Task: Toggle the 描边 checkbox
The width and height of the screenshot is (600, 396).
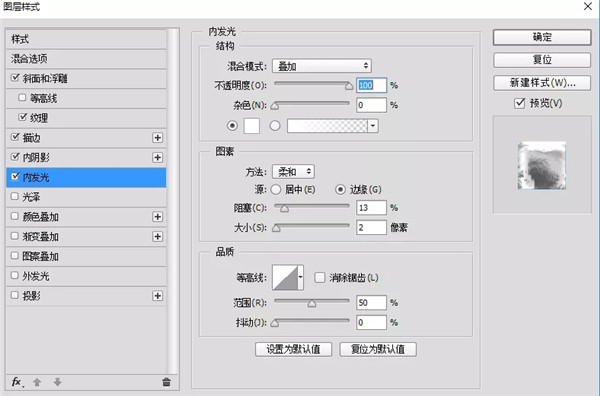Action: coord(15,137)
